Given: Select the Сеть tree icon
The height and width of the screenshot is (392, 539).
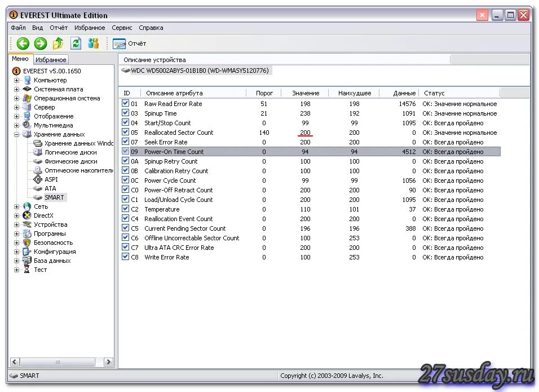Looking at the screenshot, I should (27, 206).
